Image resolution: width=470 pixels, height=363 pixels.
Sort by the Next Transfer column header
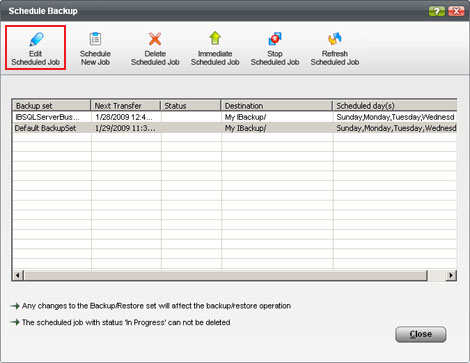click(x=126, y=106)
